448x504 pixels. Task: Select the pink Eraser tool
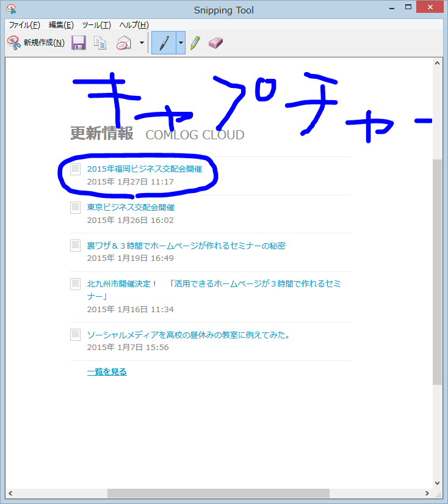(x=216, y=43)
